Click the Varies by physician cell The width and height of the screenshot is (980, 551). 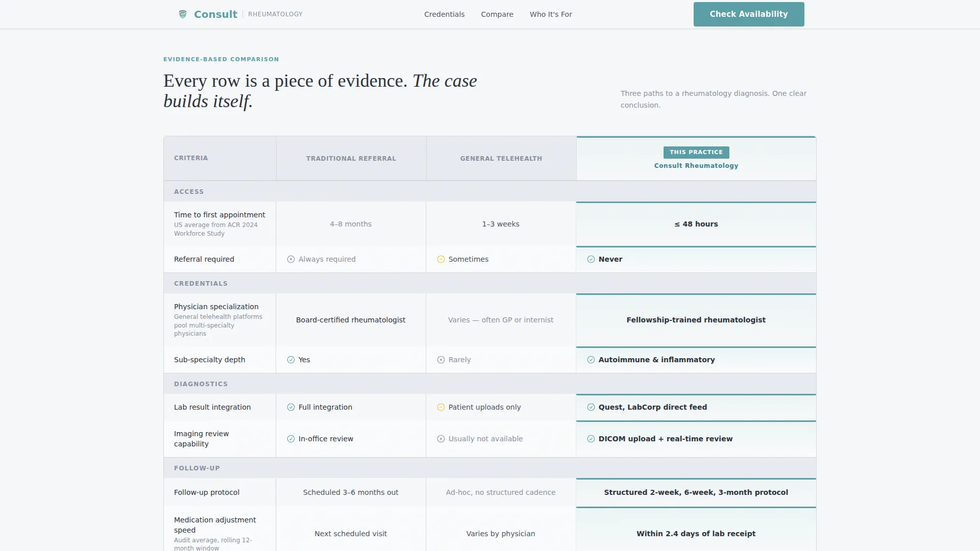501,534
